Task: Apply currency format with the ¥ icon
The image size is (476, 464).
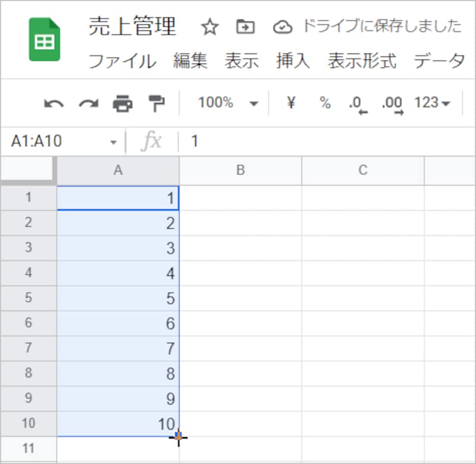Action: 290,102
